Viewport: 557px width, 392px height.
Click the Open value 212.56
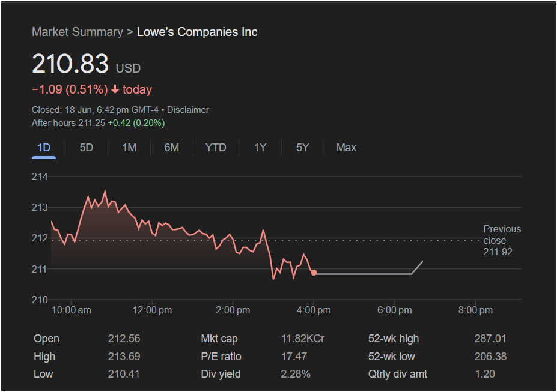[x=124, y=339]
